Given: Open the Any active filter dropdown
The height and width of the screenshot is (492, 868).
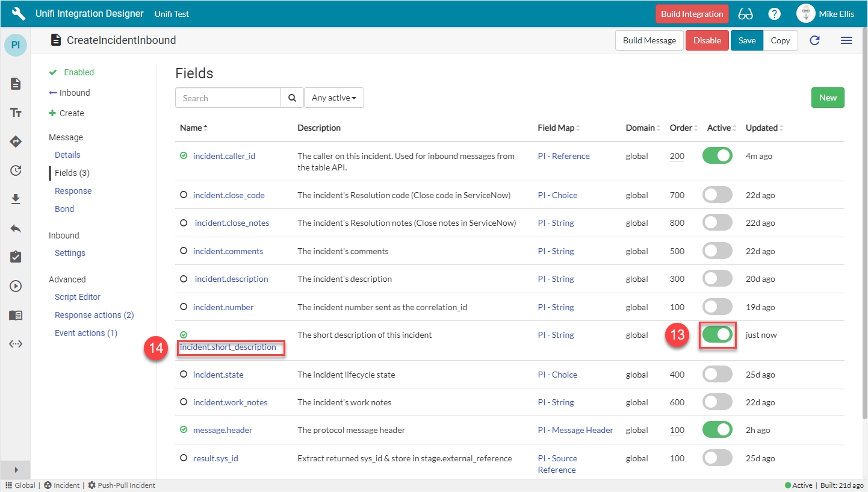Looking at the screenshot, I should pyautogui.click(x=333, y=98).
